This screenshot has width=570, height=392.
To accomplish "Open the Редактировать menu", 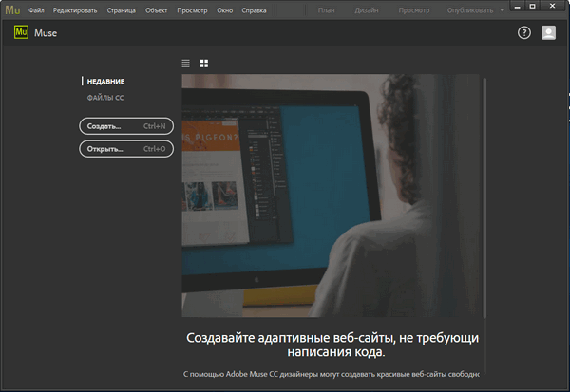I will pyautogui.click(x=75, y=10).
